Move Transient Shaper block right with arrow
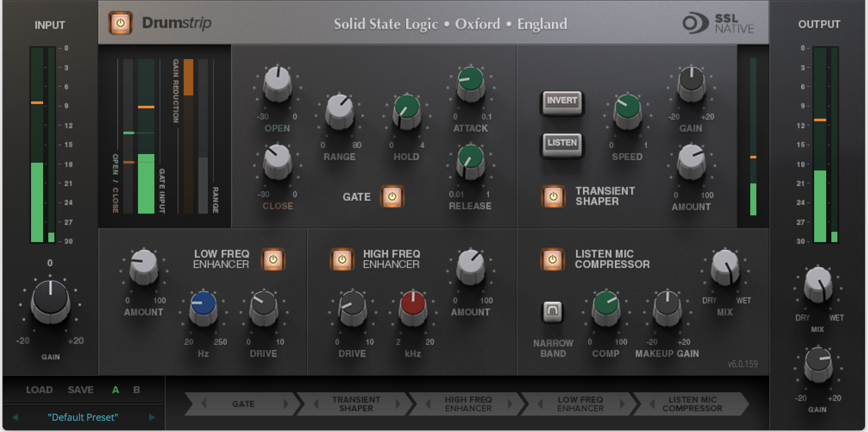This screenshot has height=432, width=868. 398,404
